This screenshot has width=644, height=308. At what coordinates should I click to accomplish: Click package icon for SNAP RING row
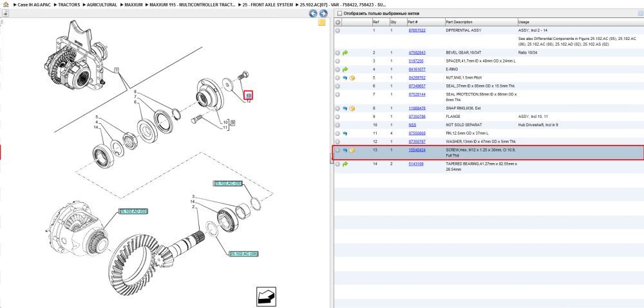point(352,108)
